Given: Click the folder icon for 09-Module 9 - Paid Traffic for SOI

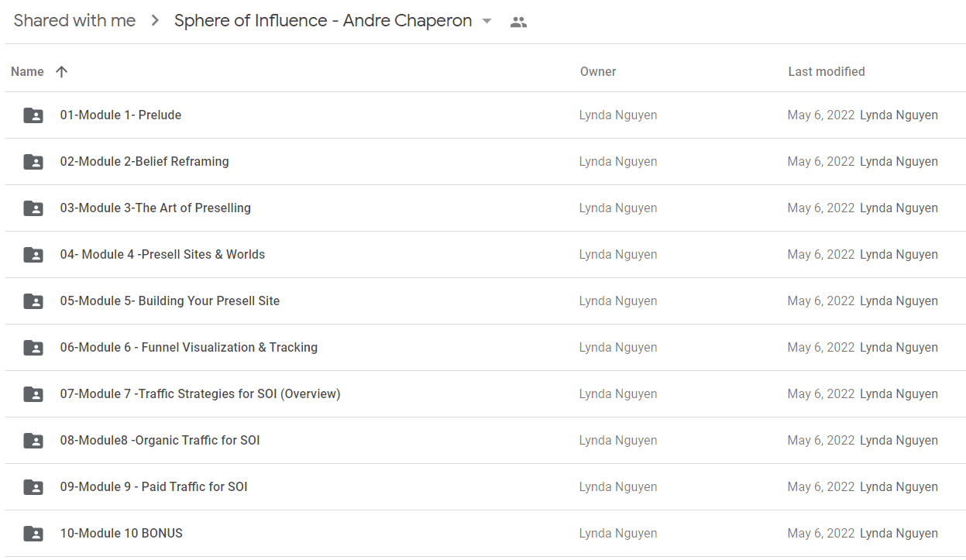Looking at the screenshot, I should click(33, 487).
